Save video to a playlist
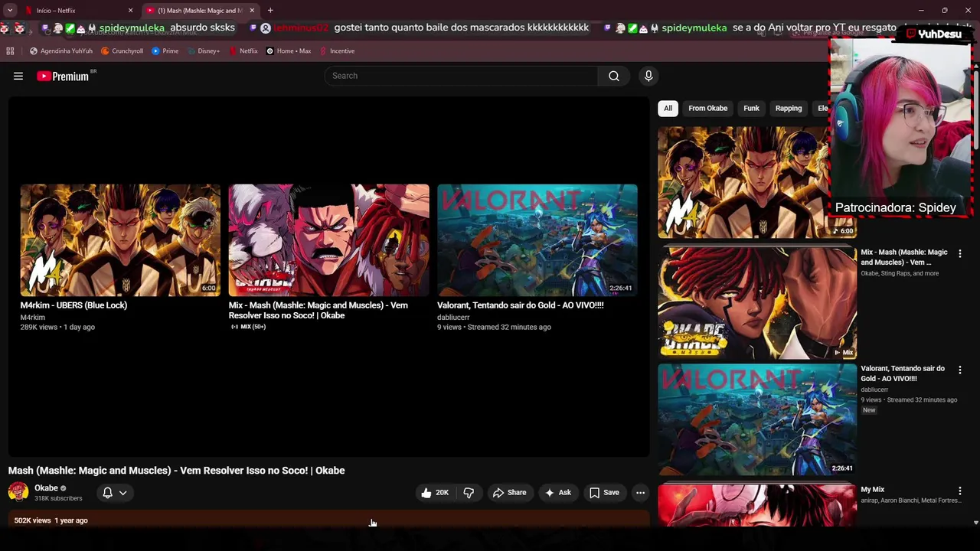The height and width of the screenshot is (551, 980). pyautogui.click(x=603, y=493)
